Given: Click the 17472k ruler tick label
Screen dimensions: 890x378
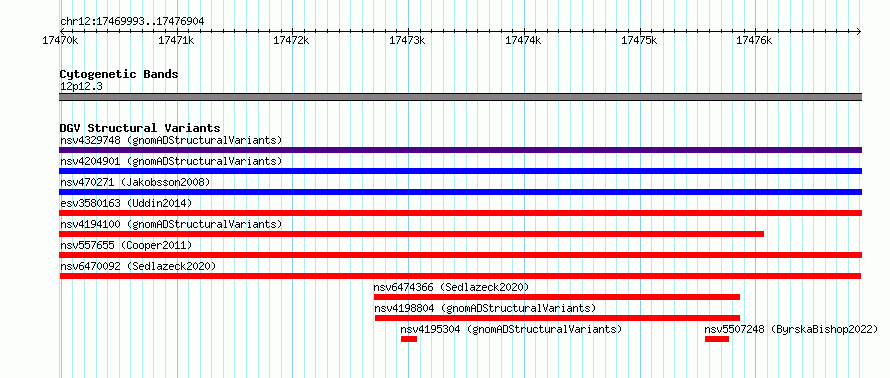Looking at the screenshot, I should [x=292, y=41].
